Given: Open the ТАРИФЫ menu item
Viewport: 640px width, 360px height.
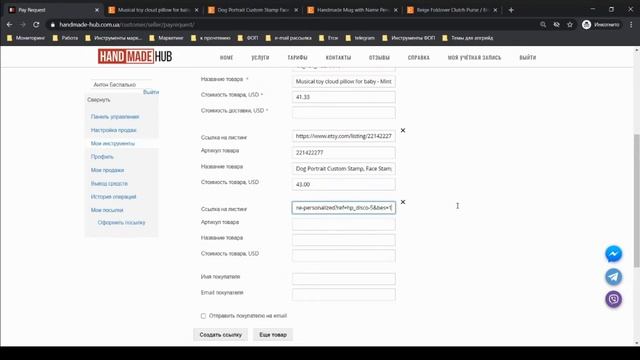Looking at the screenshot, I should pos(298,58).
